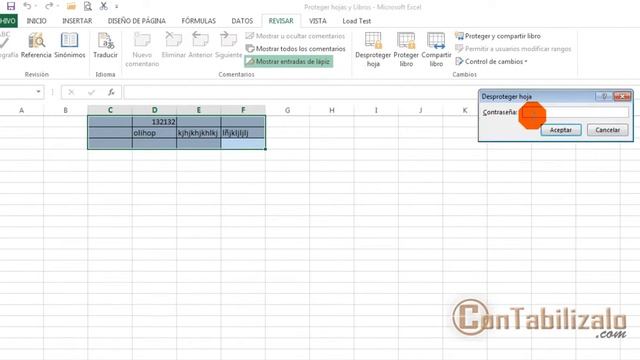The image size is (640, 360).
Task: Switch to the DATOS tab
Action: coord(242,21)
